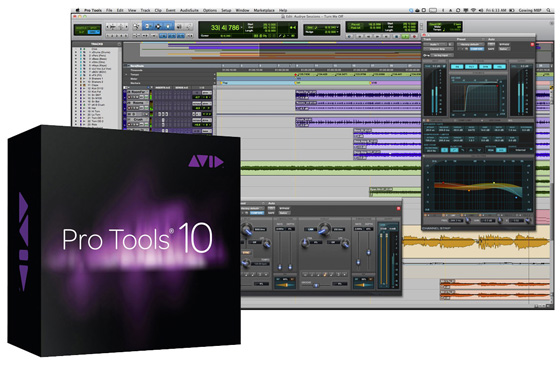560x365 pixels.
Task: Select the tan vocal waveform clip
Action: [475, 242]
